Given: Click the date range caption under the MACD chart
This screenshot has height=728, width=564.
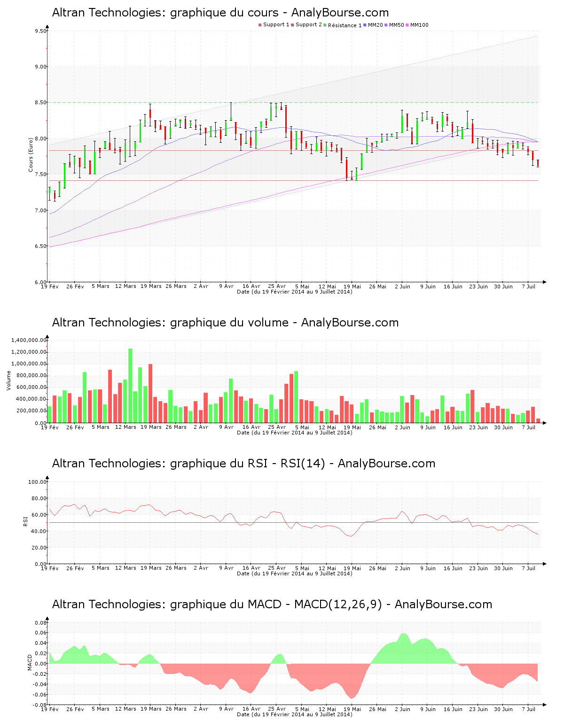Looking at the screenshot, I should (295, 714).
